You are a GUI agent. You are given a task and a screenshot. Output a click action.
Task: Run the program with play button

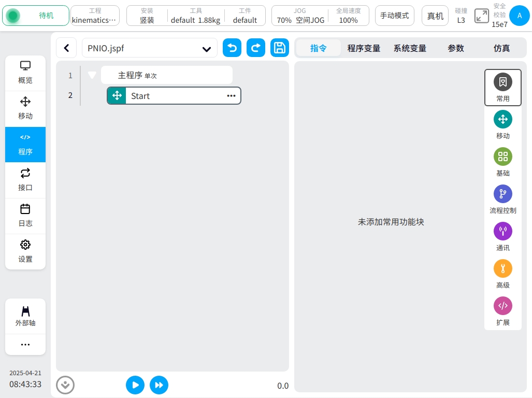click(135, 385)
